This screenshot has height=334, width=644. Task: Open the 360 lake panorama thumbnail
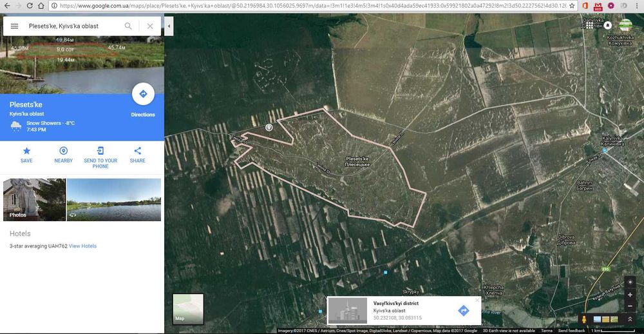(114, 199)
